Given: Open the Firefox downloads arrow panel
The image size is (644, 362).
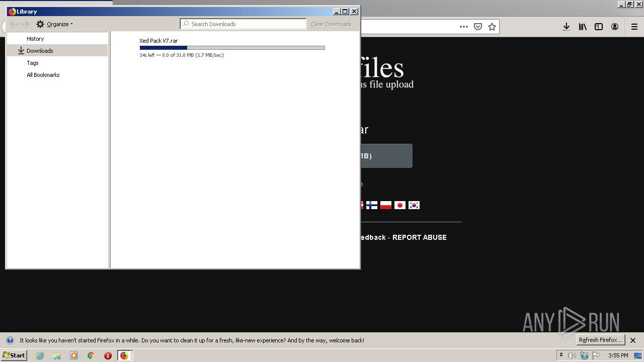Looking at the screenshot, I should [x=567, y=27].
